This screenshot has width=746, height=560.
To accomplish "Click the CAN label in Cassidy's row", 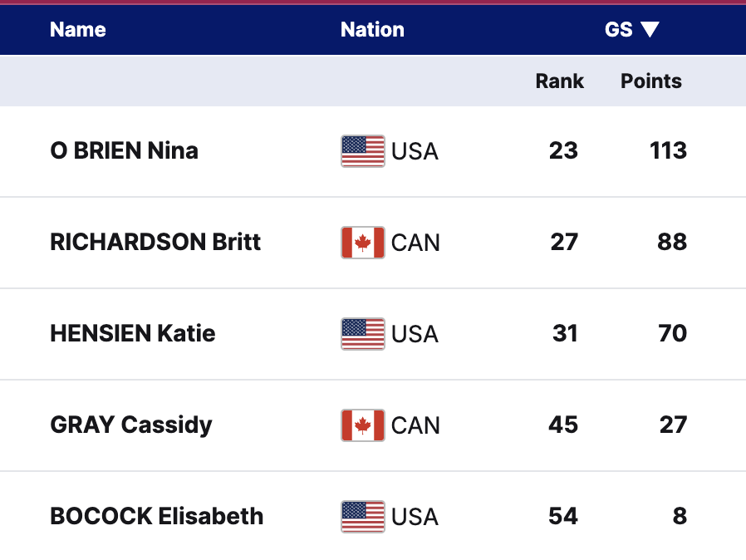I will (415, 425).
